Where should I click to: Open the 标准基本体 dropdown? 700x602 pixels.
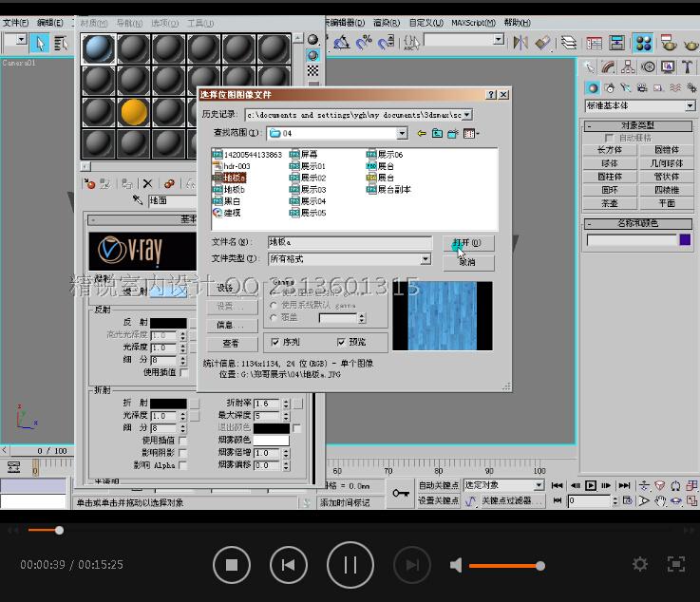691,105
